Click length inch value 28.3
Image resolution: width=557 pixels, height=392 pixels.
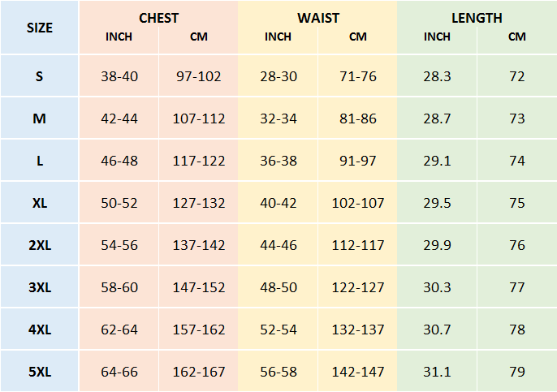[x=437, y=76]
